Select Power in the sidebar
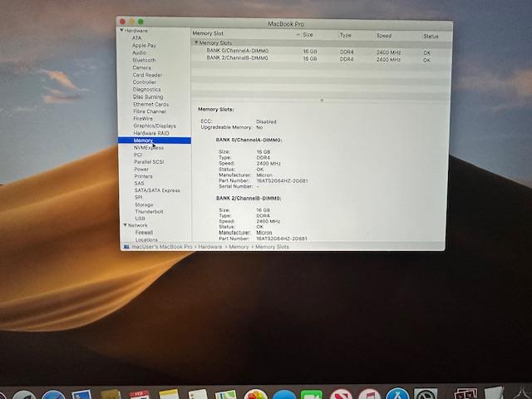 [141, 169]
